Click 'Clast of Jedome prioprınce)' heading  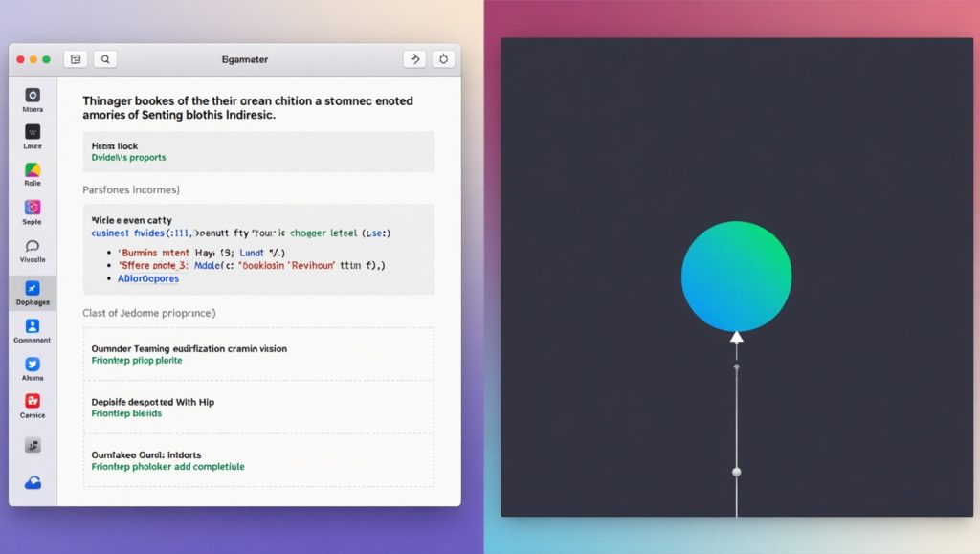click(x=149, y=313)
